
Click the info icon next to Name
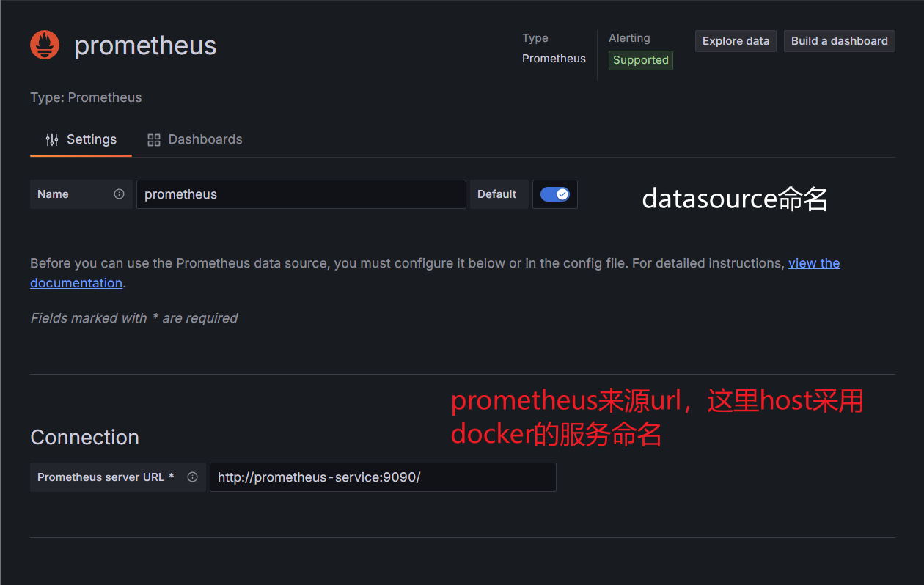click(119, 194)
